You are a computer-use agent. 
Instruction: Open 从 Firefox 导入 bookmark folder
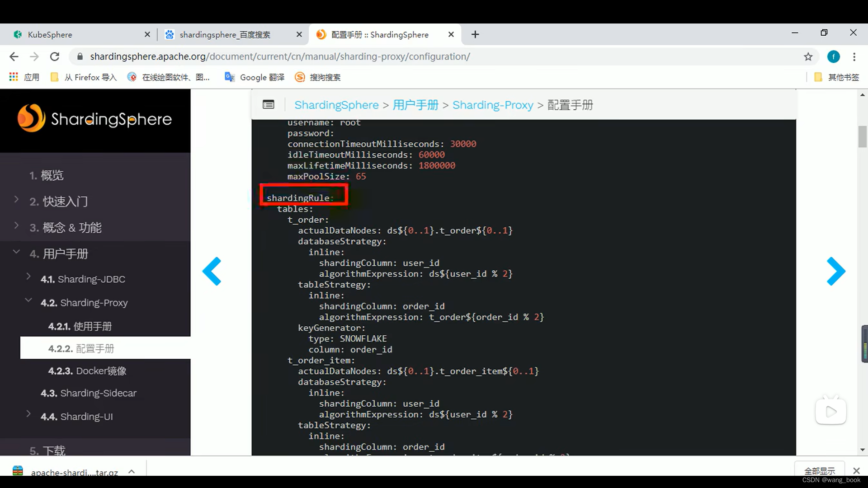84,77
